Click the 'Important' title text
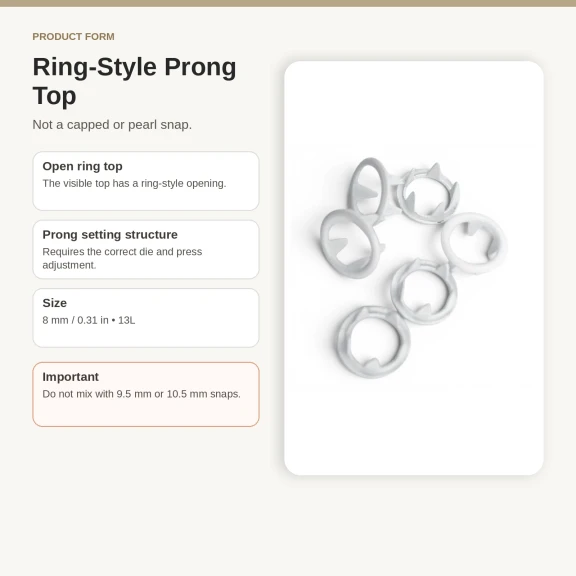Image resolution: width=576 pixels, height=576 pixels. [71, 377]
